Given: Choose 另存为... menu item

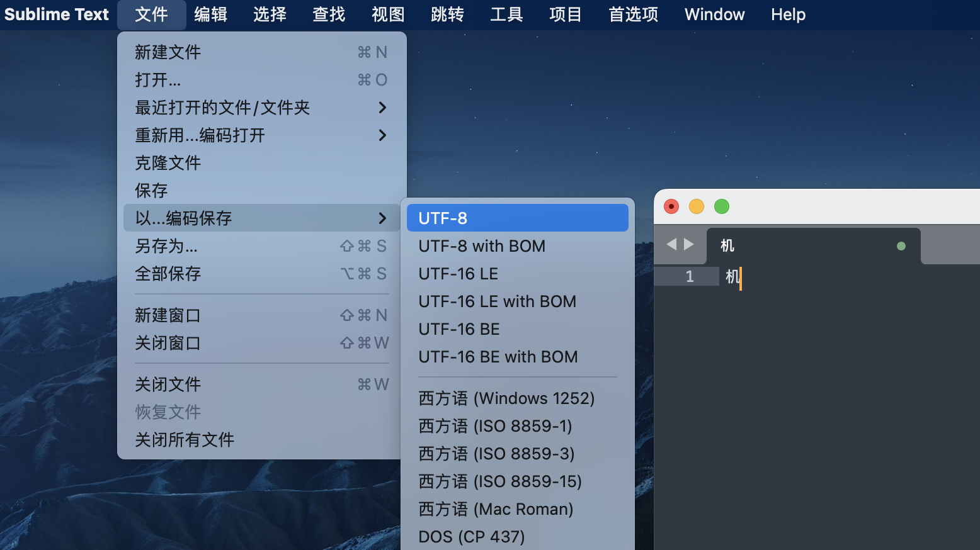Looking at the screenshot, I should click(x=261, y=246).
